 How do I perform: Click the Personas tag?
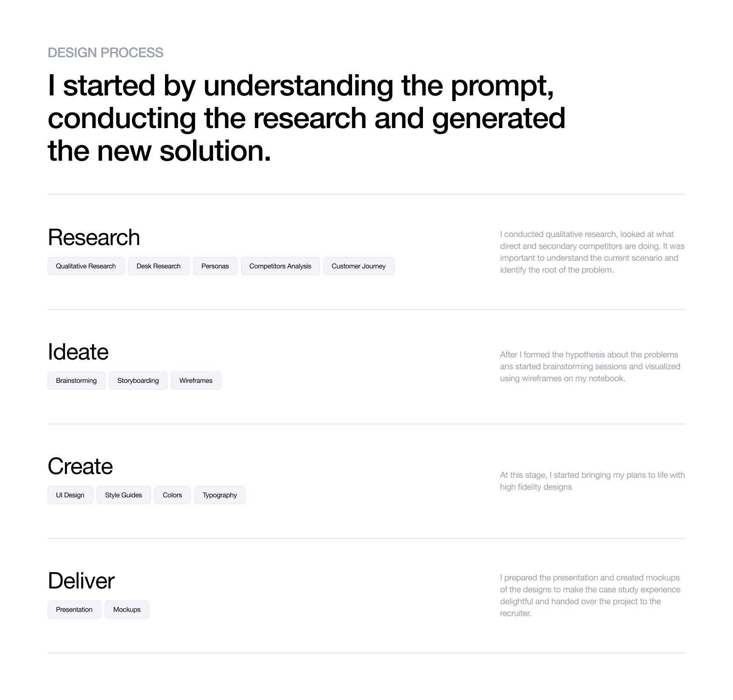tap(215, 266)
